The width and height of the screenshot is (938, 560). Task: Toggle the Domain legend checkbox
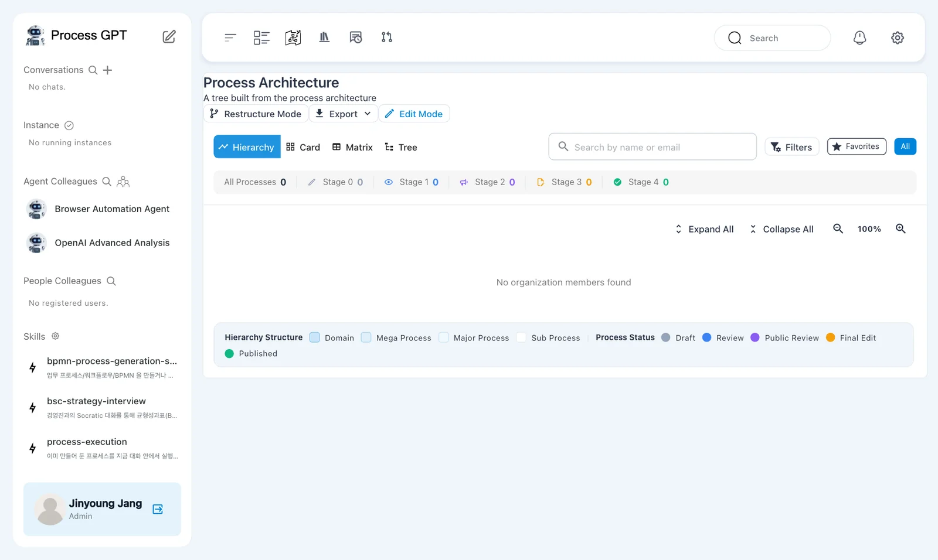coord(315,337)
